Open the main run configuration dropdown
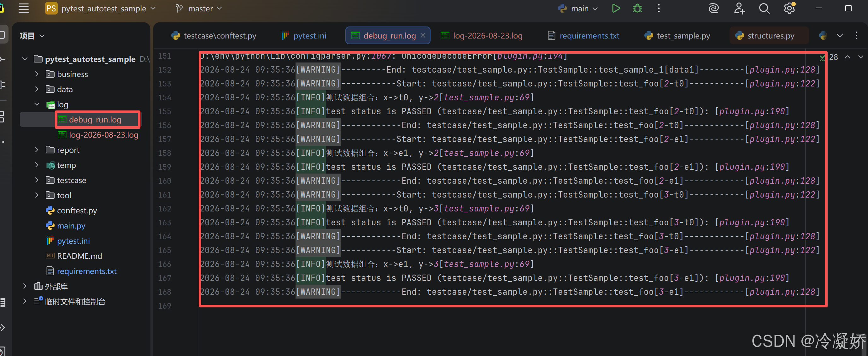This screenshot has width=868, height=356. (578, 9)
